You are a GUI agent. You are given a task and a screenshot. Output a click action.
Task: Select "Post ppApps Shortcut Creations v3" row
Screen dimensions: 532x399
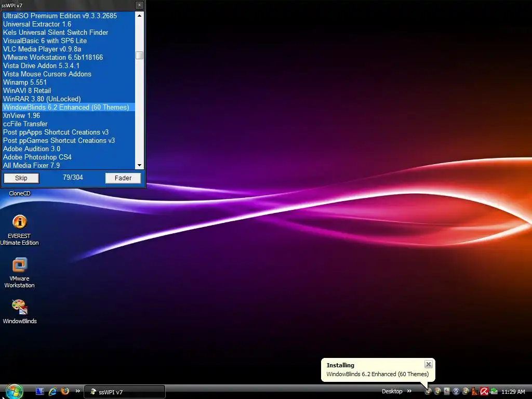click(69, 132)
